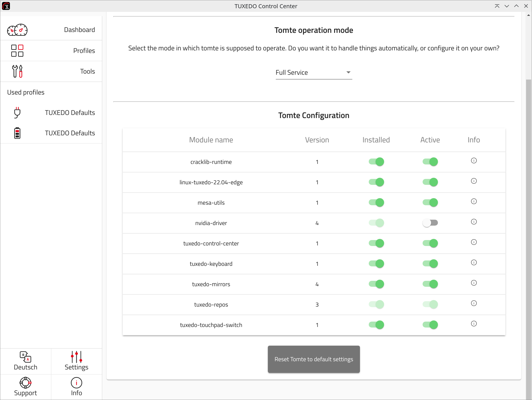Toggle Active switch for tuxedo-keyboard

[x=430, y=264]
